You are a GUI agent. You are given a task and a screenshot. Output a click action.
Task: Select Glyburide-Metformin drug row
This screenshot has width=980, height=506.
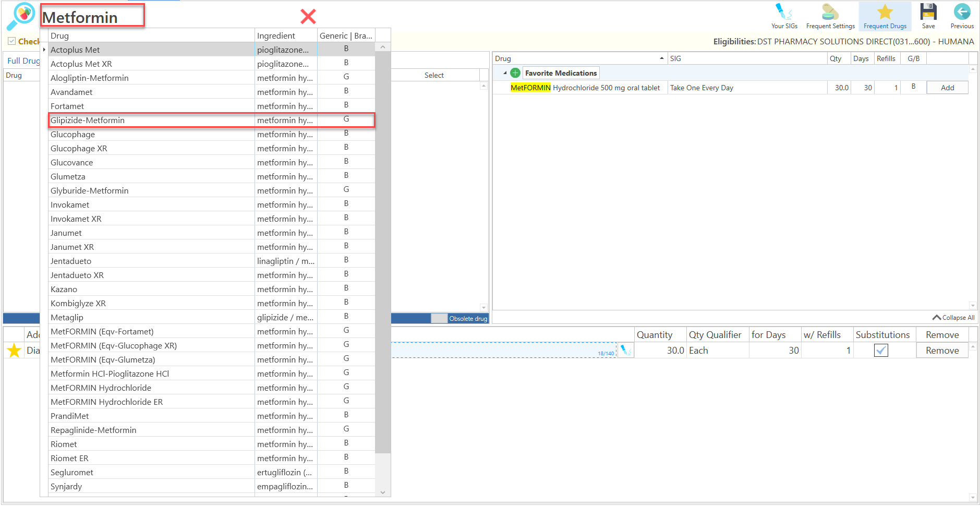(x=212, y=190)
